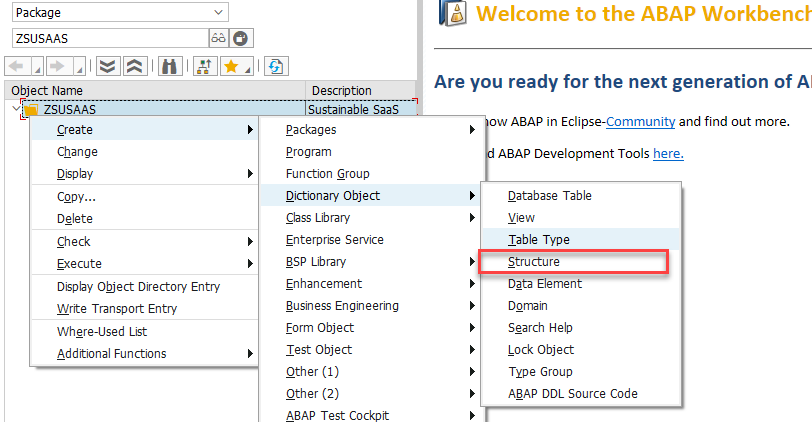Click the Display object glasses icon

tap(218, 38)
